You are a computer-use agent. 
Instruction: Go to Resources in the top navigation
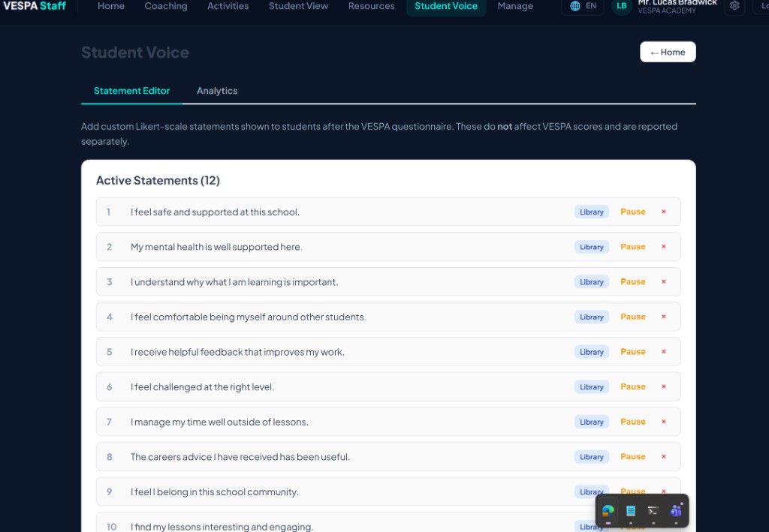(x=371, y=6)
